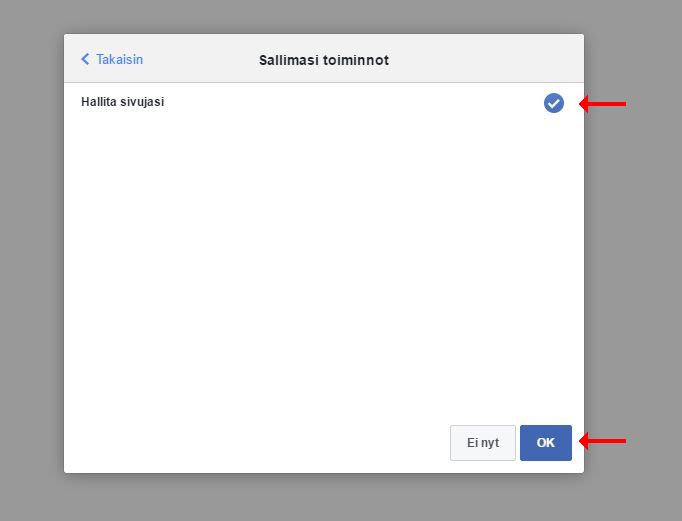The height and width of the screenshot is (521, 682).
Task: Click the Sallimasi toiminnot dialog title
Action: tap(324, 60)
